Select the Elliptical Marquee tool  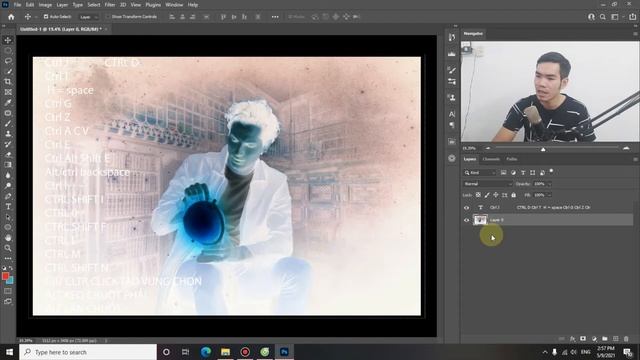pos(8,51)
